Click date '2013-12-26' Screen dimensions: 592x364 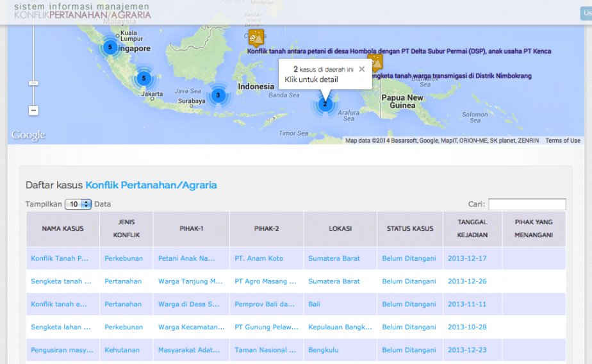(x=467, y=281)
